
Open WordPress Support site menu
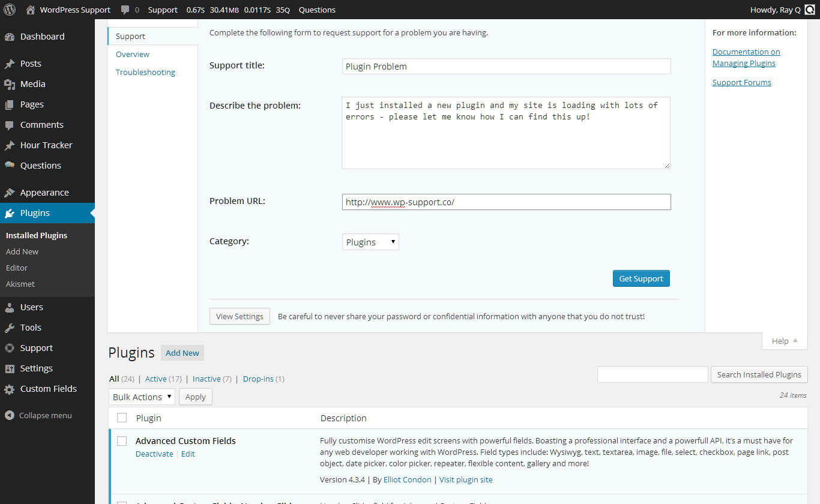pyautogui.click(x=75, y=10)
